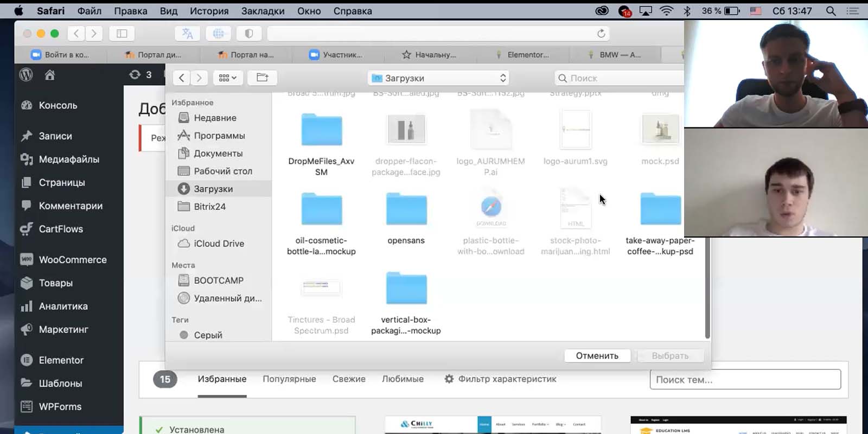Show the Safari sidebar
Image resolution: width=868 pixels, height=434 pixels.
coord(122,34)
